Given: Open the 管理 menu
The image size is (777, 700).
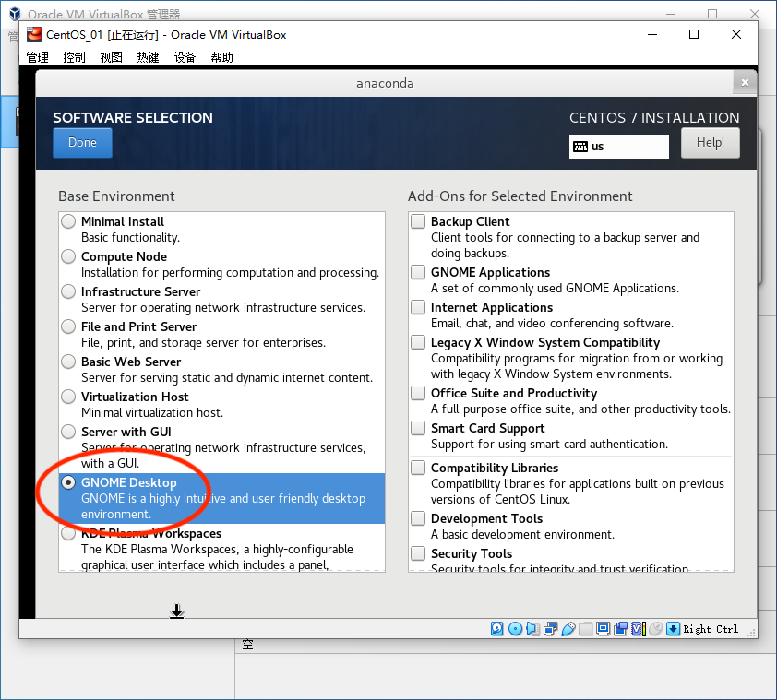Looking at the screenshot, I should coord(38,57).
